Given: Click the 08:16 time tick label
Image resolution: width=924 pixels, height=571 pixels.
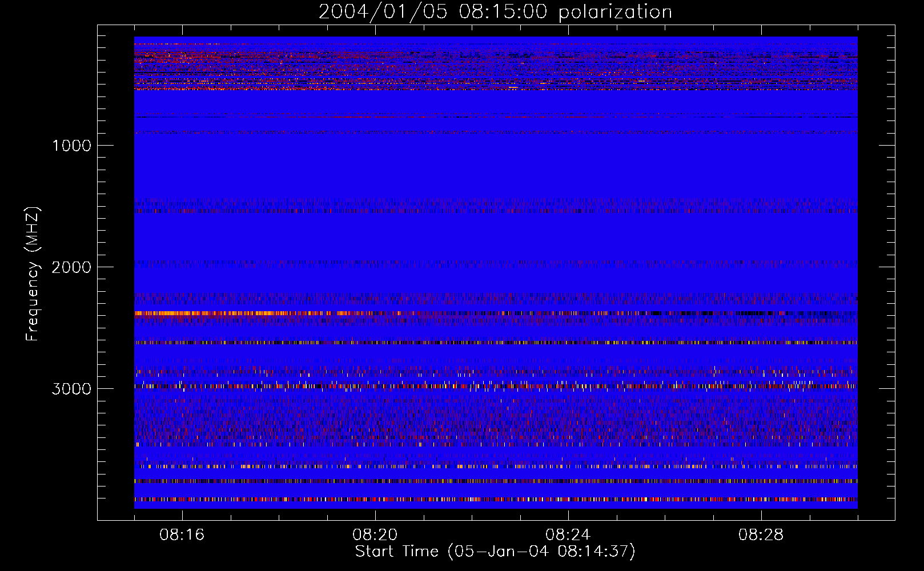Looking at the screenshot, I should (x=182, y=535).
